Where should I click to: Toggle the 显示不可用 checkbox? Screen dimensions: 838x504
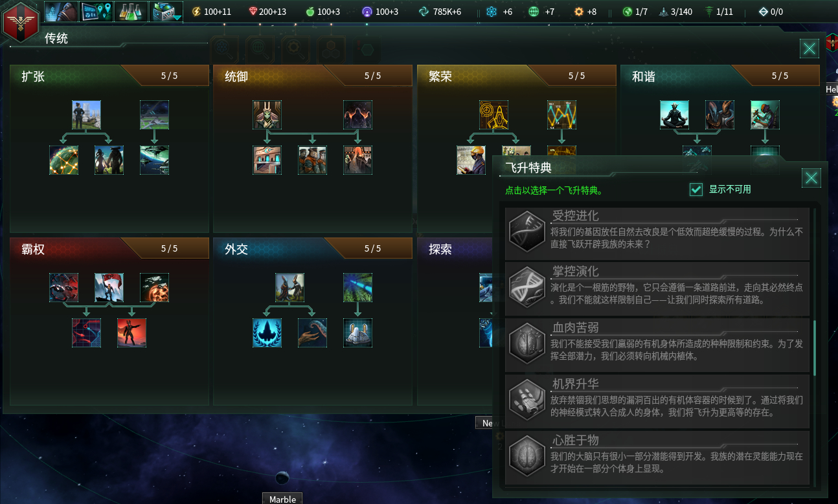(x=696, y=190)
